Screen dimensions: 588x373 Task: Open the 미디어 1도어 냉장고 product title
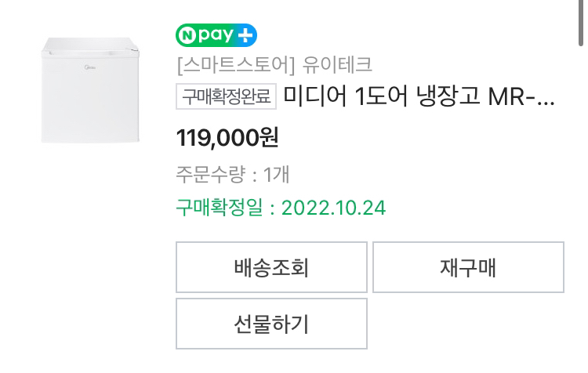pyautogui.click(x=419, y=96)
